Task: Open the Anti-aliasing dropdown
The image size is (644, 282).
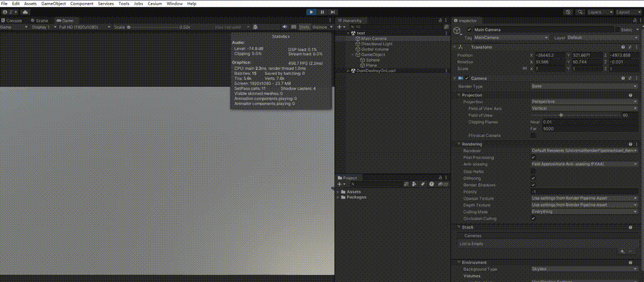Action: (x=584, y=164)
